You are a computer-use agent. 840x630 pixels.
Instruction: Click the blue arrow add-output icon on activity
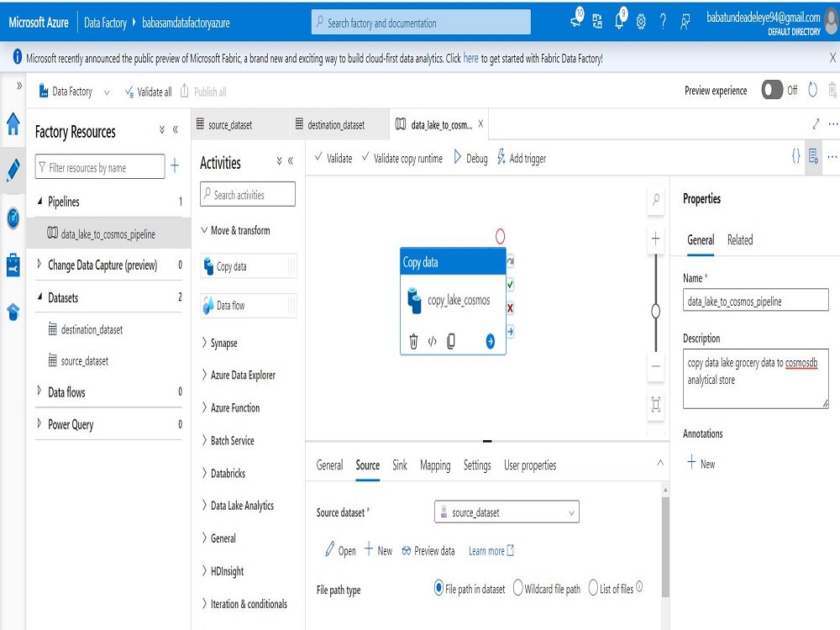pyautogui.click(x=491, y=341)
